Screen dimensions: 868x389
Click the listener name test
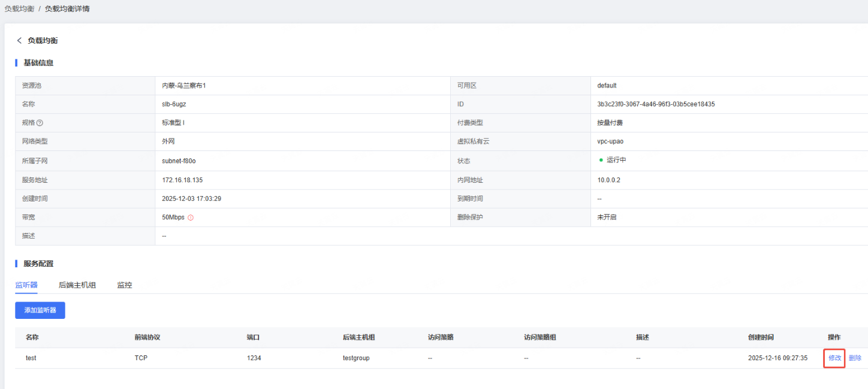pos(31,358)
